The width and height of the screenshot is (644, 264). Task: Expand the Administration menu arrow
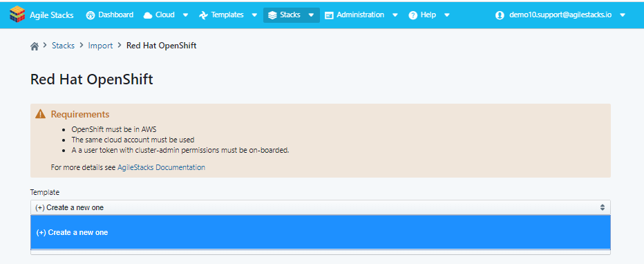(395, 15)
